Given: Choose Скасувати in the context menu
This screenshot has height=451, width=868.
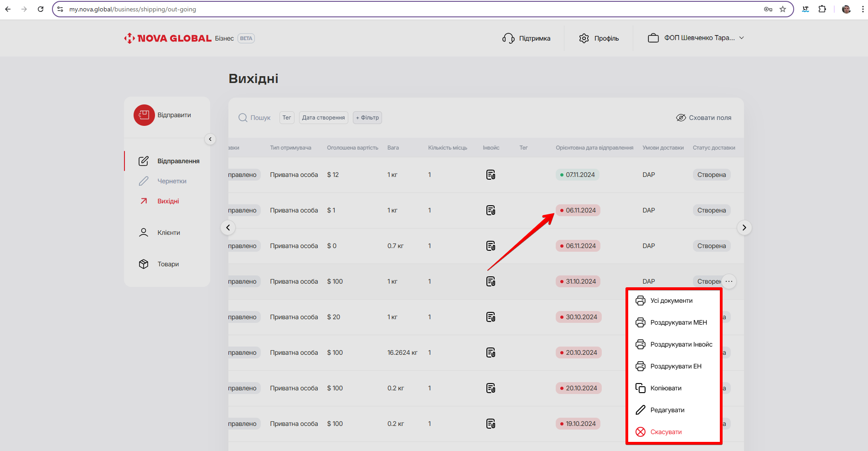Looking at the screenshot, I should tap(666, 432).
